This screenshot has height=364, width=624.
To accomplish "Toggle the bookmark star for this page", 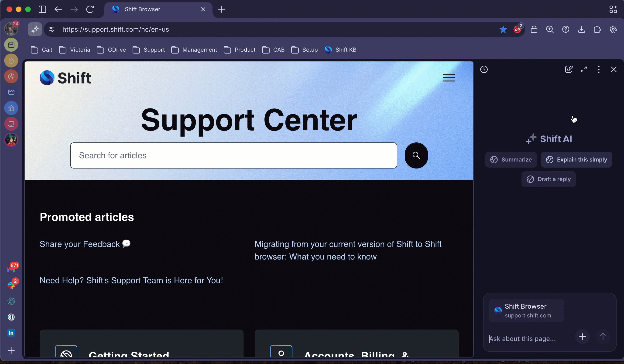I will point(503,29).
